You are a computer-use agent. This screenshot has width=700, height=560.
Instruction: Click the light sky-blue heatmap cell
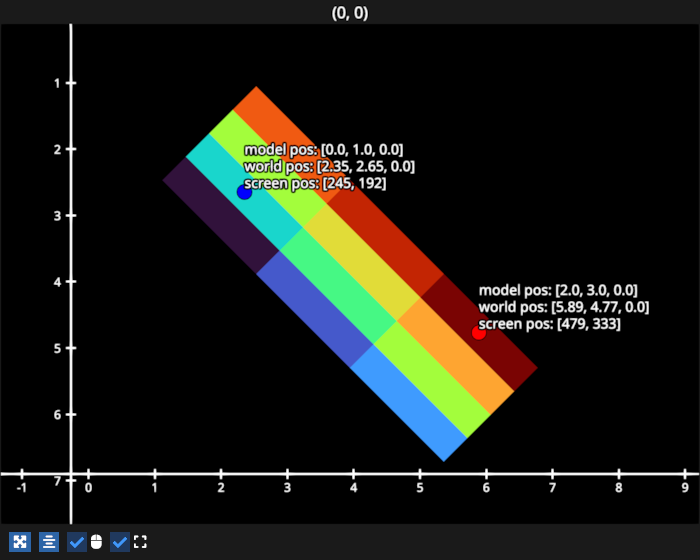(x=408, y=403)
